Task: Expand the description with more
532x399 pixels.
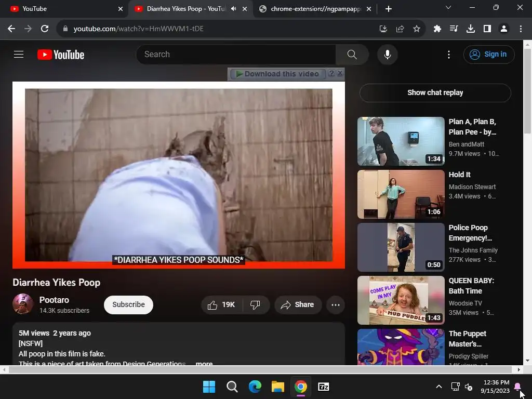Action: coord(204,363)
